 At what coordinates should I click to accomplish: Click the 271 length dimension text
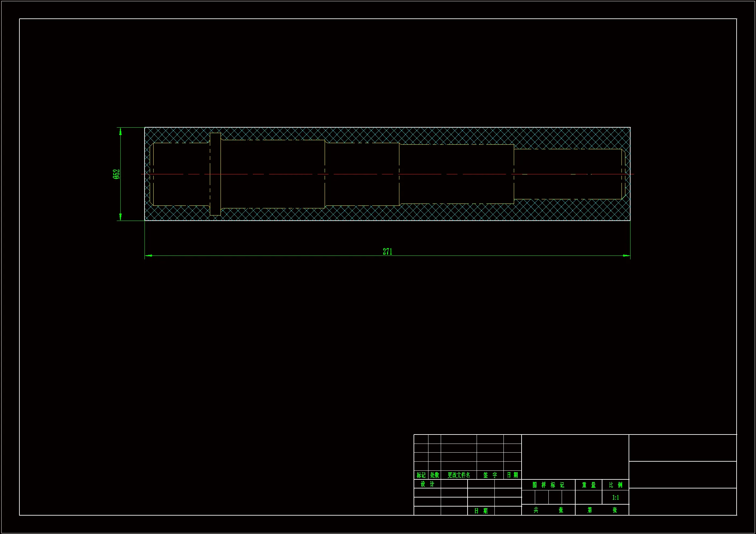(x=387, y=252)
